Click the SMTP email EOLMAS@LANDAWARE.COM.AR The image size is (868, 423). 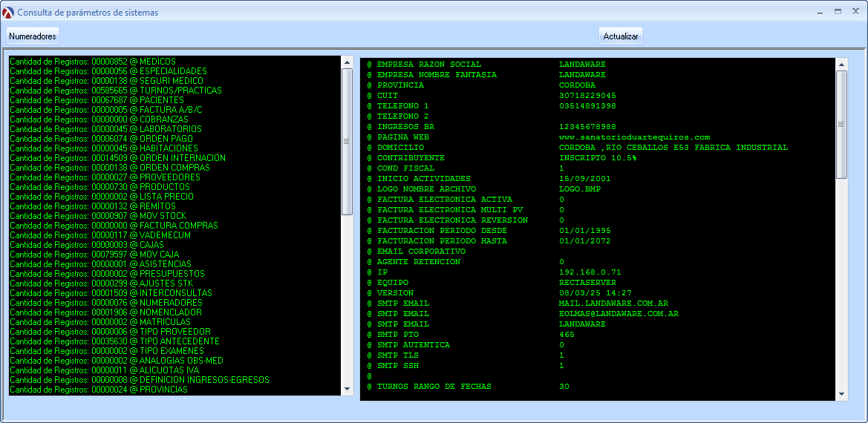click(x=619, y=313)
